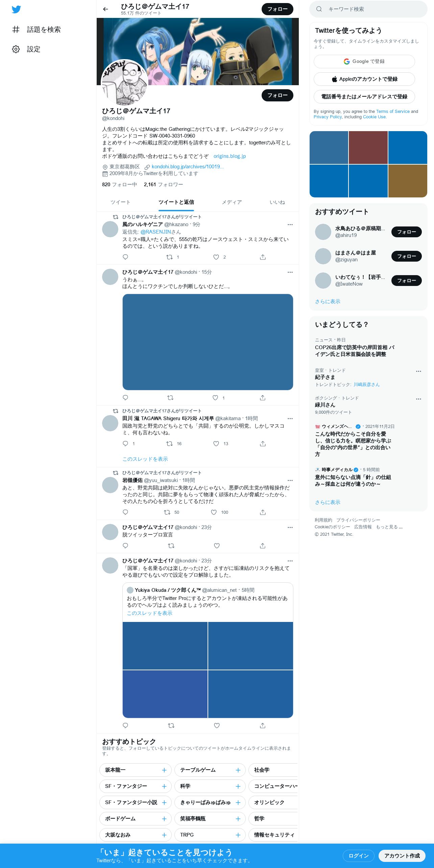The width and height of the screenshot is (434, 868).
Task: Open more options on 「国軍」 tweet
Action: pyautogui.click(x=290, y=561)
